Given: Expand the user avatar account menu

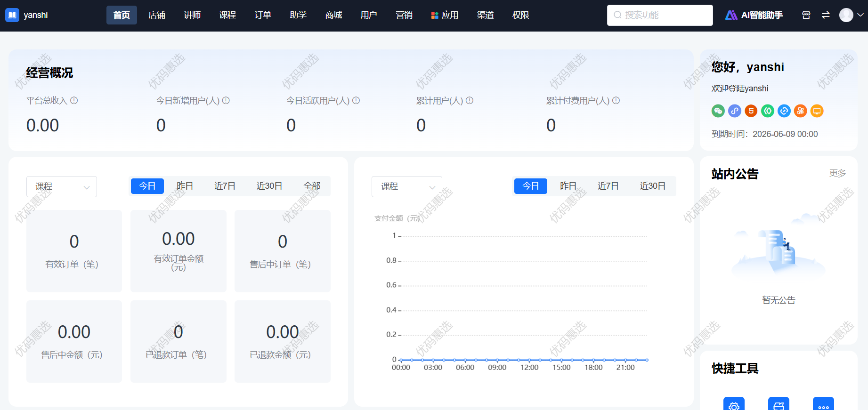Looking at the screenshot, I should [x=851, y=15].
